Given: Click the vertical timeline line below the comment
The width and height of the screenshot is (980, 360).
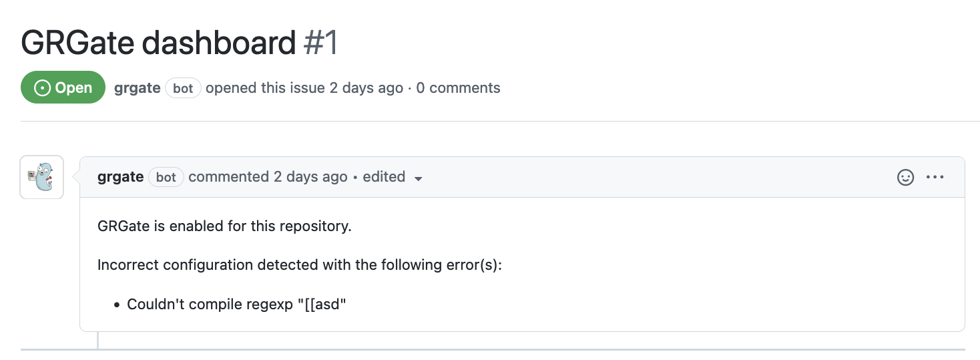Looking at the screenshot, I should 98,340.
